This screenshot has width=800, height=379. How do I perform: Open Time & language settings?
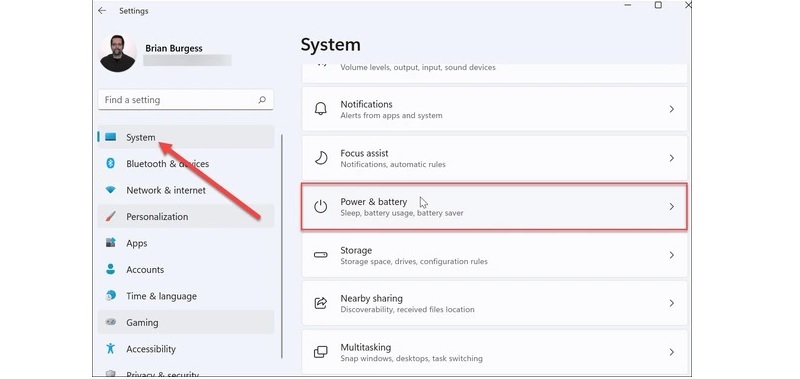click(186, 296)
